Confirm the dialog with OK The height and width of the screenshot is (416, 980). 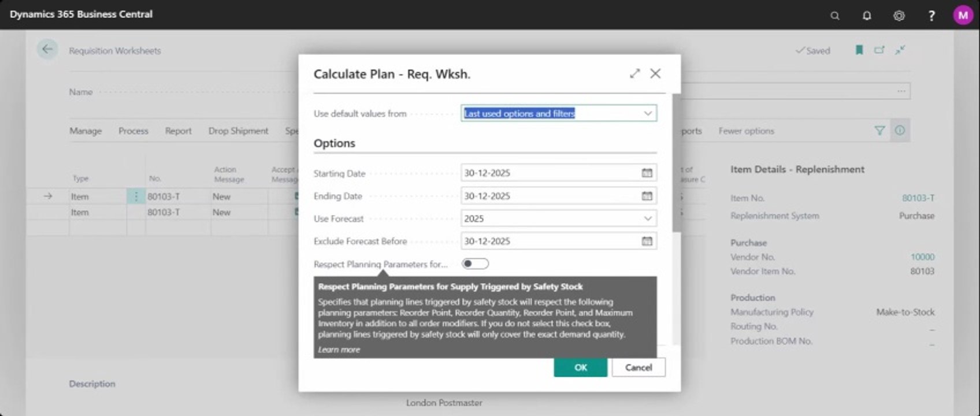[x=581, y=367]
